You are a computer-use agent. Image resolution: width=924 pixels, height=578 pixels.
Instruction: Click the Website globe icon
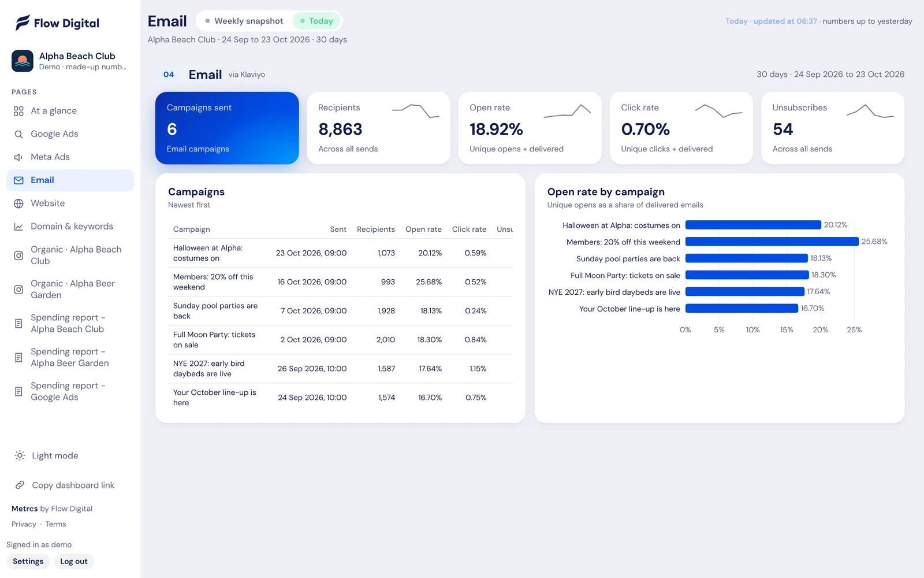coord(18,203)
